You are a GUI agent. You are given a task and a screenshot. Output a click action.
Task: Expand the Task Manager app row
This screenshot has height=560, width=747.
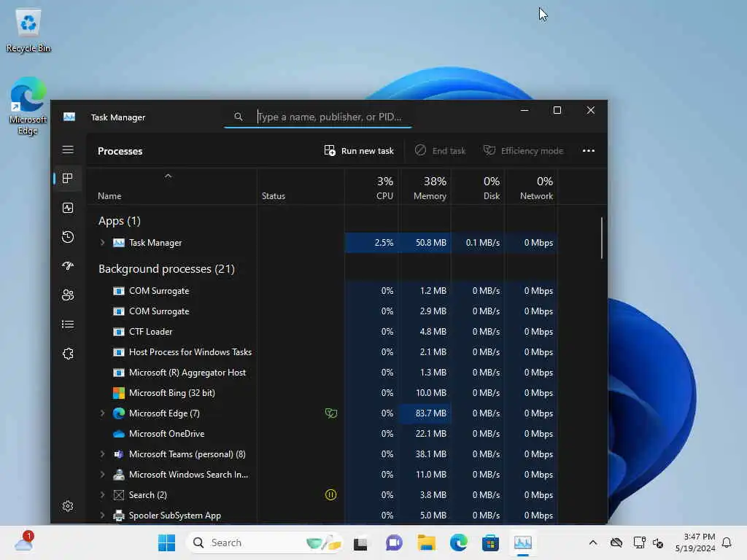click(102, 242)
